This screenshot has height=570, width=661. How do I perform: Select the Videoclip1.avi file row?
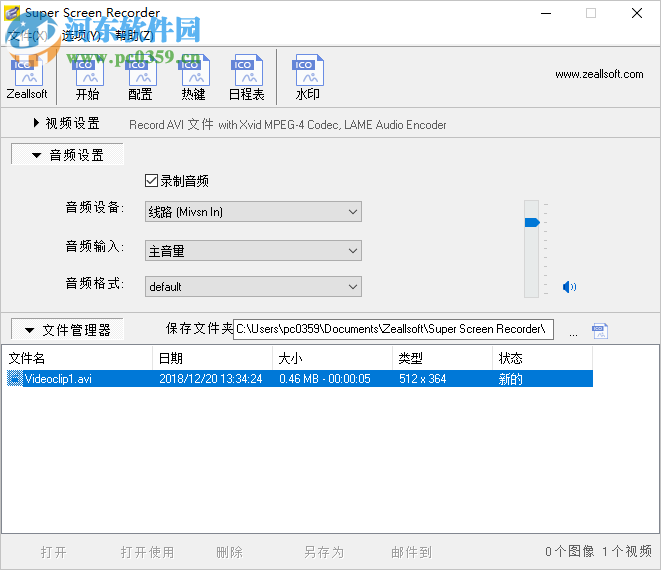(x=300, y=378)
